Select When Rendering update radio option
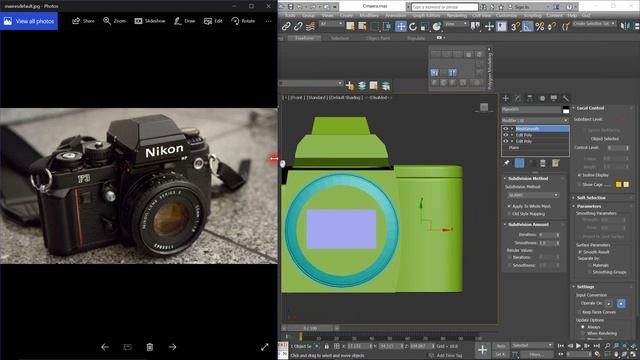The height and width of the screenshot is (360, 640). [583, 333]
